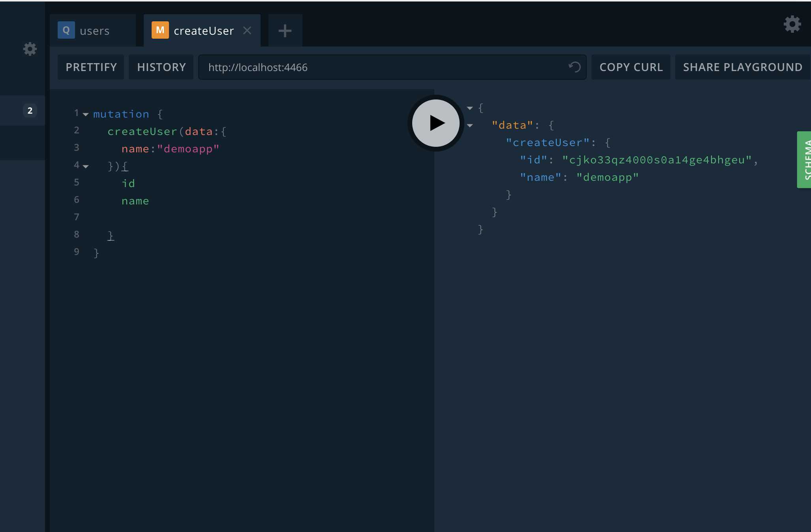Click the "demoapp" string on line 3
Image resolution: width=811 pixels, height=532 pixels.
pyautogui.click(x=188, y=149)
